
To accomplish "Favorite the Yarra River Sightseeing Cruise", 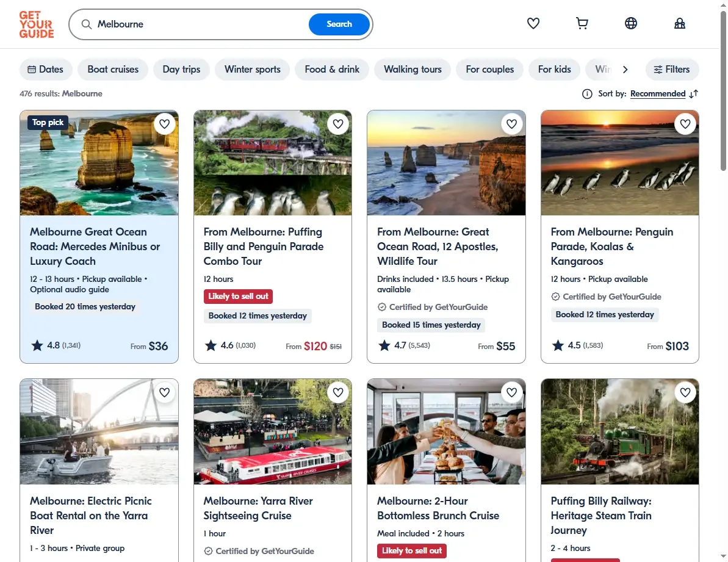I will [x=338, y=392].
